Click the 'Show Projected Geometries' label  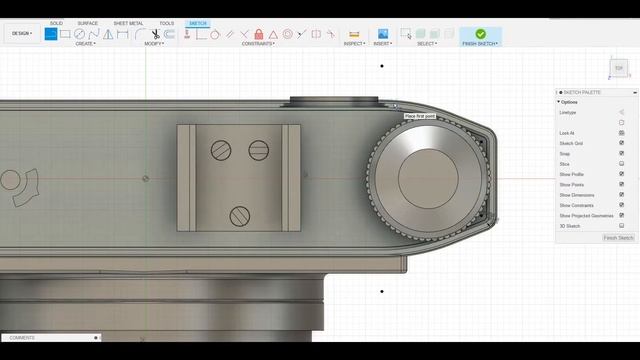tap(586, 216)
